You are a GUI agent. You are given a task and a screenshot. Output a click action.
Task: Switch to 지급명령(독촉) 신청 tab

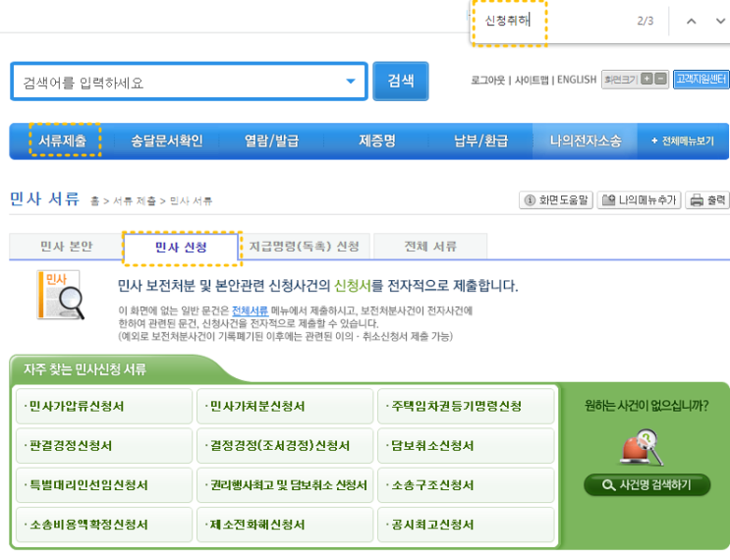pyautogui.click(x=305, y=247)
